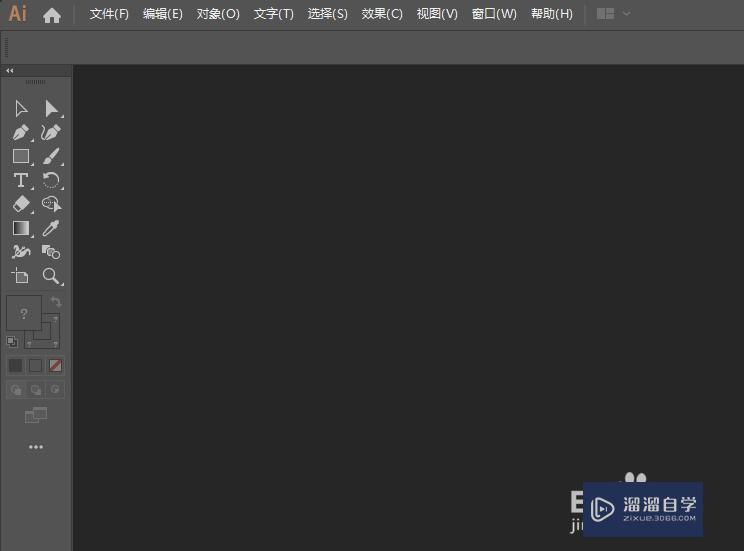Grab the toolbar drag handle grip
This screenshot has height=551, width=744.
pos(36,82)
